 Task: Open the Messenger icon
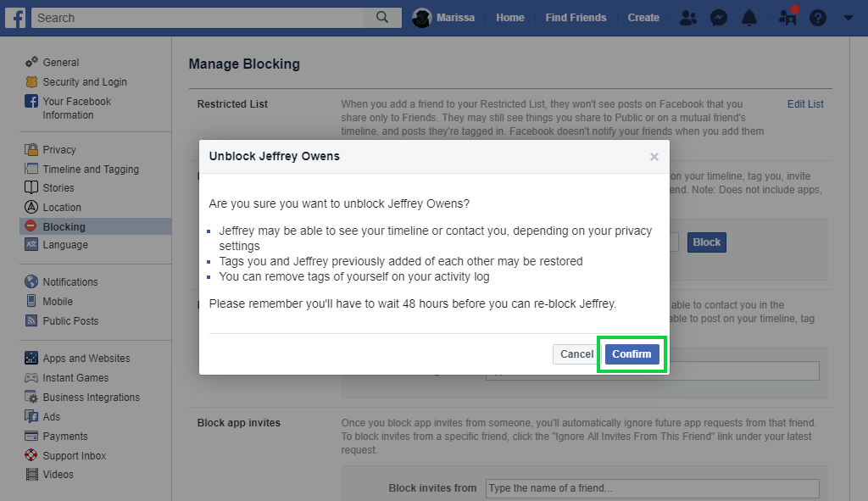coord(719,18)
